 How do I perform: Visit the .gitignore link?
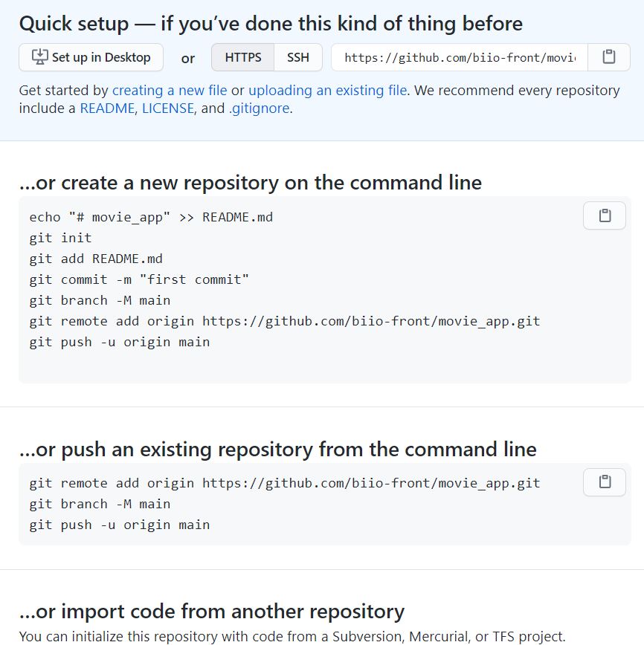(x=260, y=108)
